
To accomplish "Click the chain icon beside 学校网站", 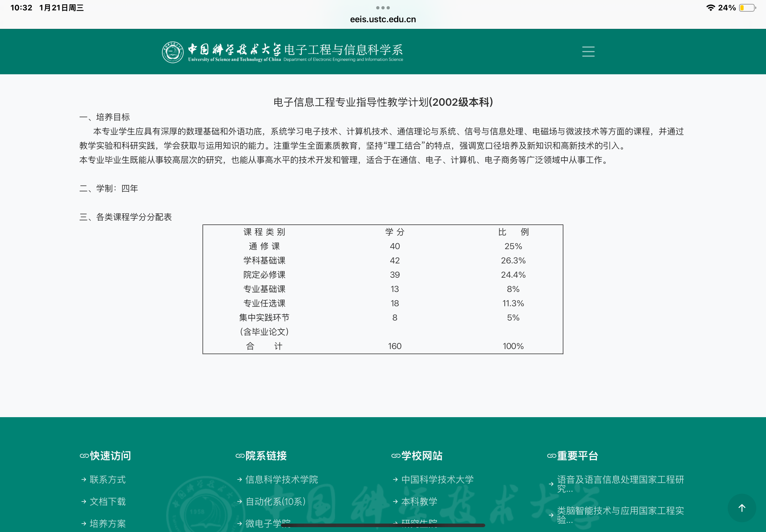I will coord(396,456).
